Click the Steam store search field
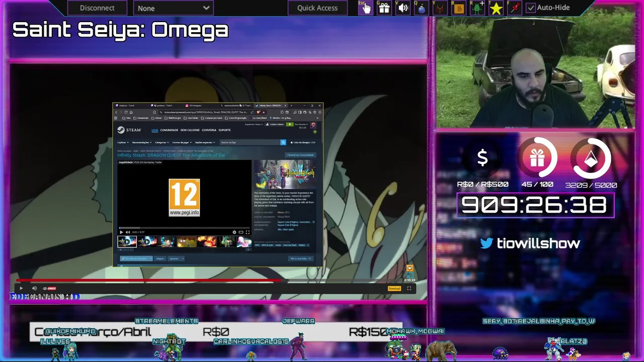The width and height of the screenshot is (644, 362). (250, 142)
